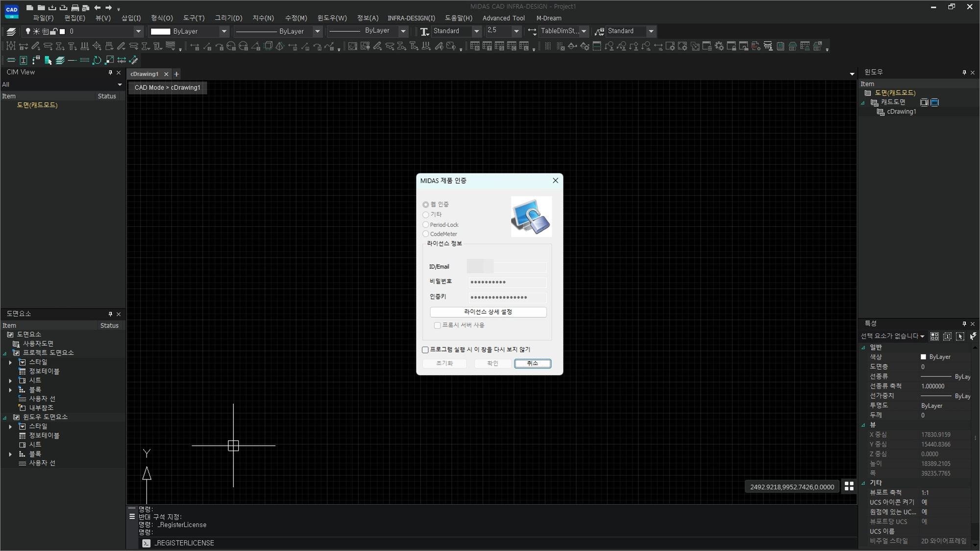
Task: Click the grid display icon near coordinates
Action: click(849, 486)
